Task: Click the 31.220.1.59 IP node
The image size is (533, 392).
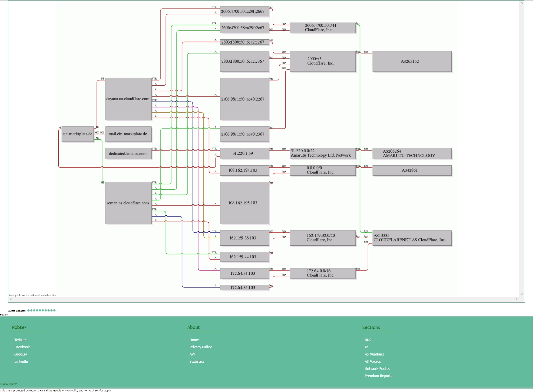Action: click(244, 153)
